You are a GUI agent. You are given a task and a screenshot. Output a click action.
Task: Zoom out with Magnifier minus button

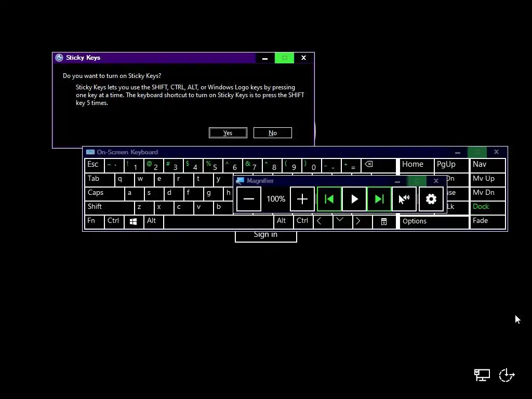coord(249,199)
